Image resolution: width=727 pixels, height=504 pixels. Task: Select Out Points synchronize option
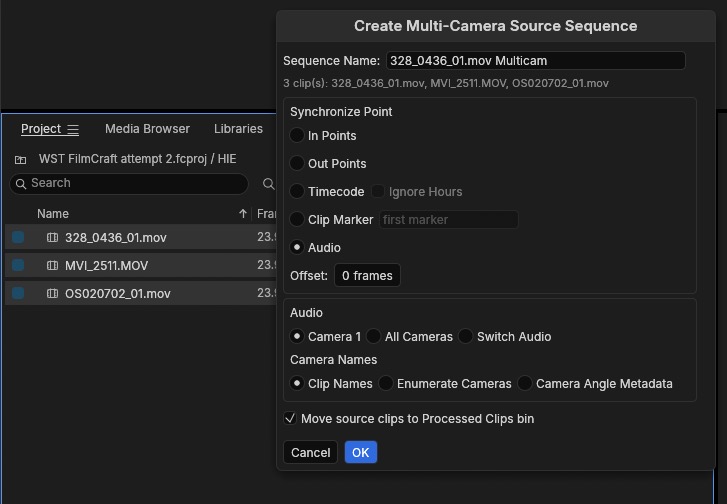click(297, 163)
